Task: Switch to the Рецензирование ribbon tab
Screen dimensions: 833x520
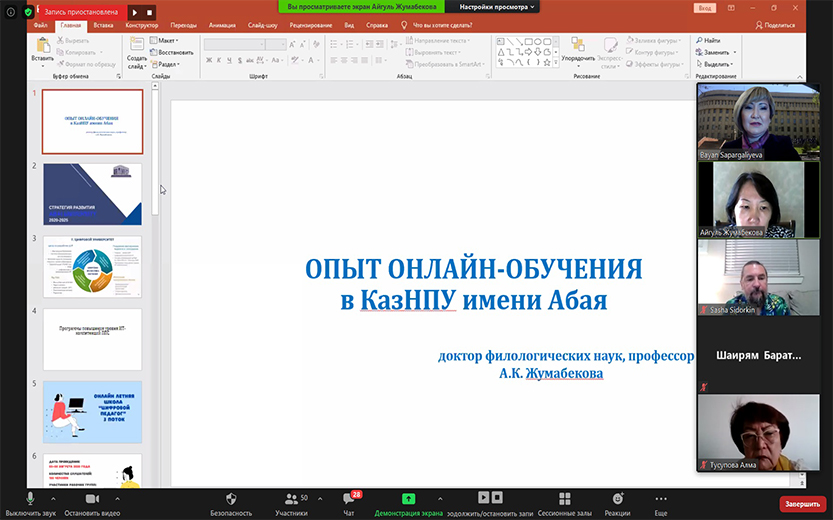Action: pyautogui.click(x=311, y=25)
